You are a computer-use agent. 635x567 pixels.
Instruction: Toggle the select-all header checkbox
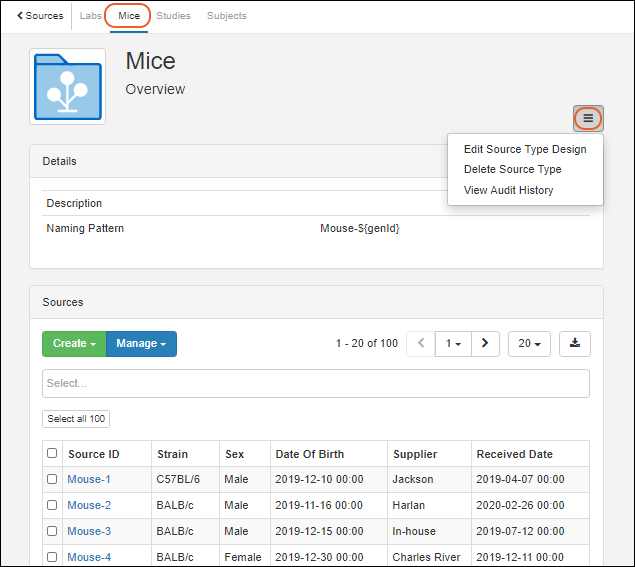click(52, 454)
